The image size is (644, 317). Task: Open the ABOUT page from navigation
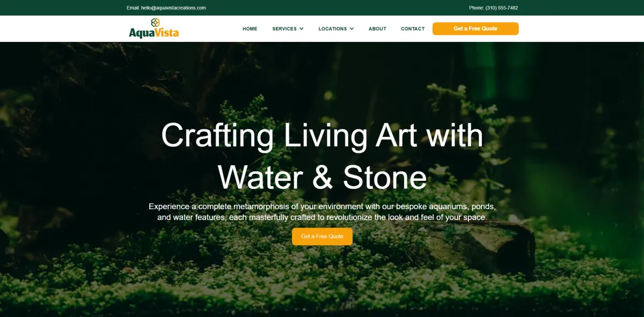[x=377, y=29]
